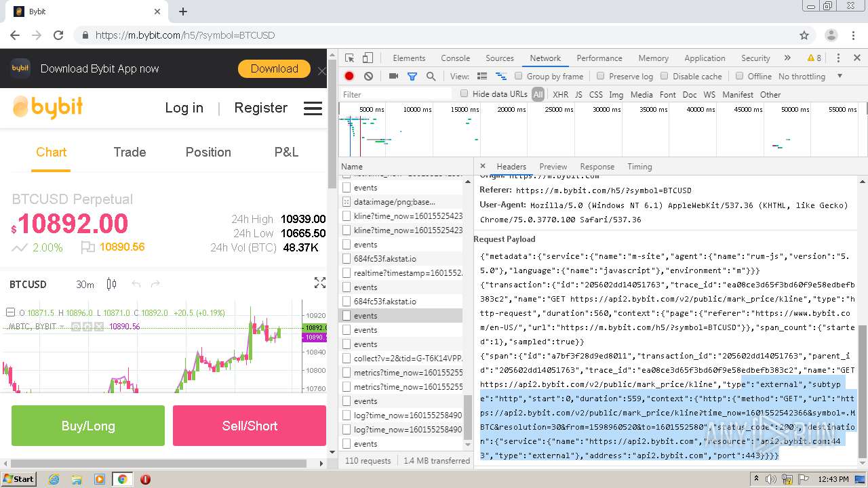The width and height of the screenshot is (868, 488).
Task: Expand the .MBTC, BYBIT indicator dropdown
Action: 61,327
